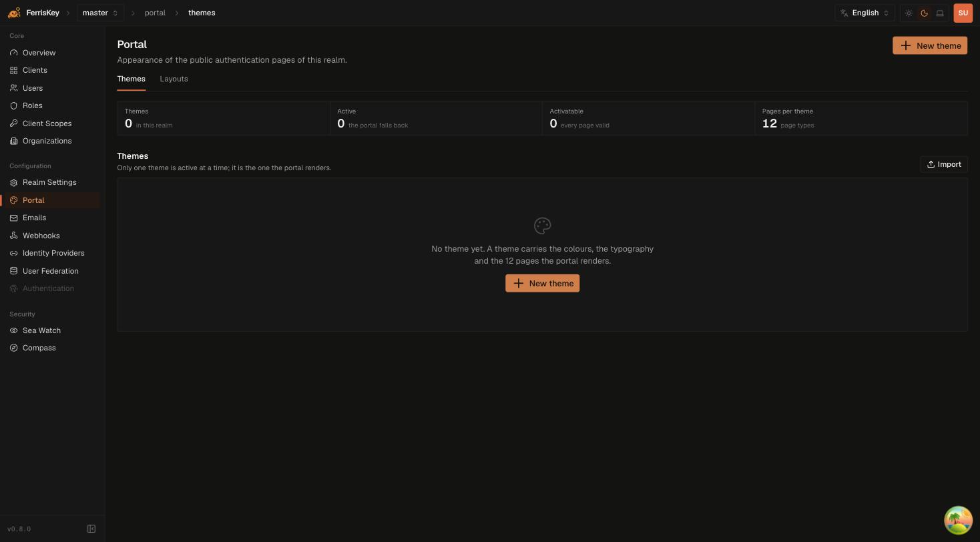Click the Realm Settings gear icon
The width and height of the screenshot is (980, 542).
point(13,182)
